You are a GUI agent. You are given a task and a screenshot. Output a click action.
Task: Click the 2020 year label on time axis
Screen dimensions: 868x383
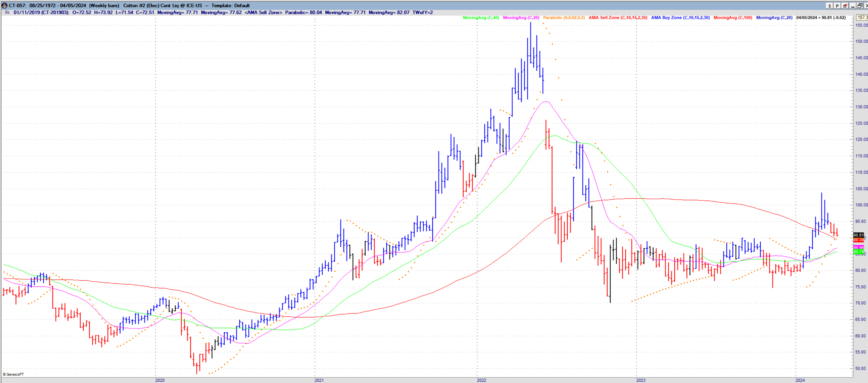160,380
